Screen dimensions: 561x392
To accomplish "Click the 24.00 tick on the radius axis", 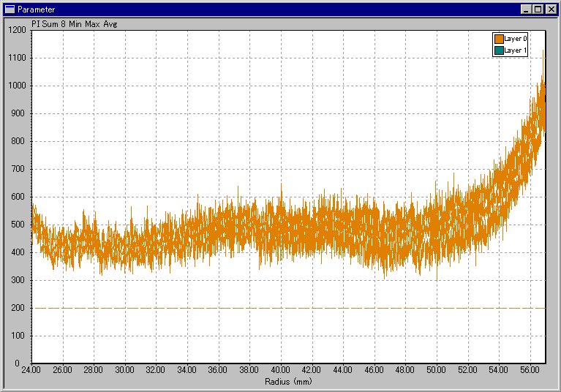I will coord(32,371).
